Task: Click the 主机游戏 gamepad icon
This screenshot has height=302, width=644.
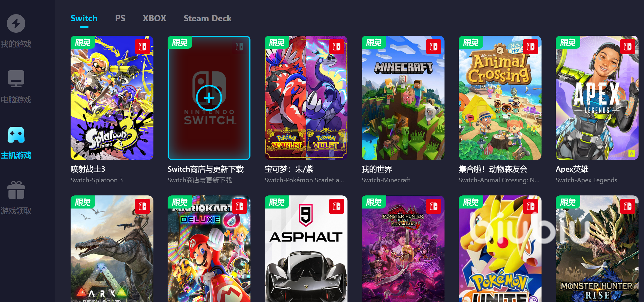Action: [x=16, y=135]
